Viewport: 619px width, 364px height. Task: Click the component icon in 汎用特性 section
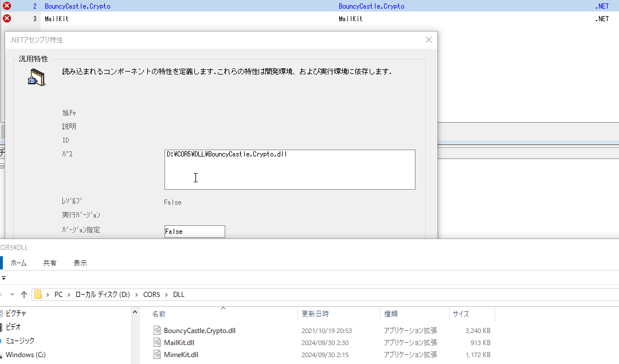pos(36,77)
